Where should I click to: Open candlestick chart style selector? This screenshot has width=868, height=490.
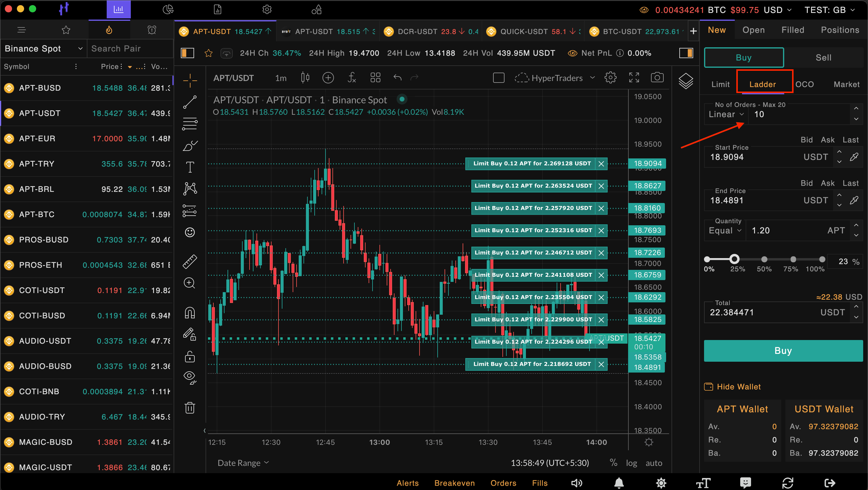[305, 78]
